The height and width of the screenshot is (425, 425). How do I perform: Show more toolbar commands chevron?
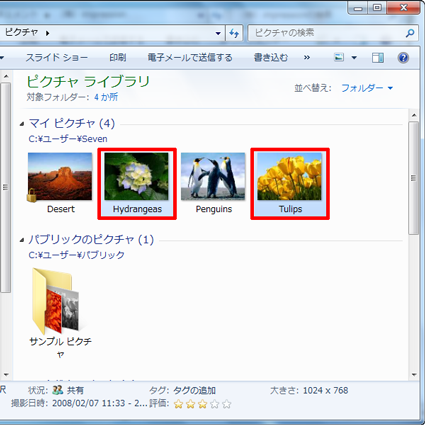307,58
